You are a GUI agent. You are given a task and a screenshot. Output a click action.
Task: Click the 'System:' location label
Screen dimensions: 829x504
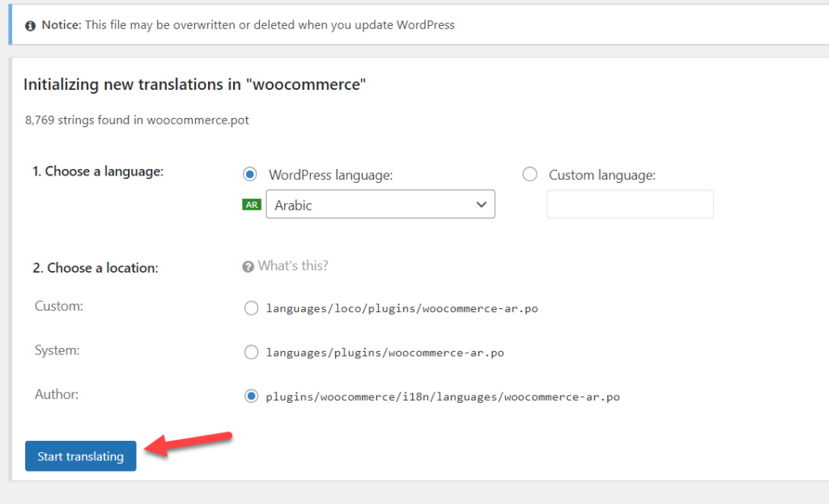[57, 350]
